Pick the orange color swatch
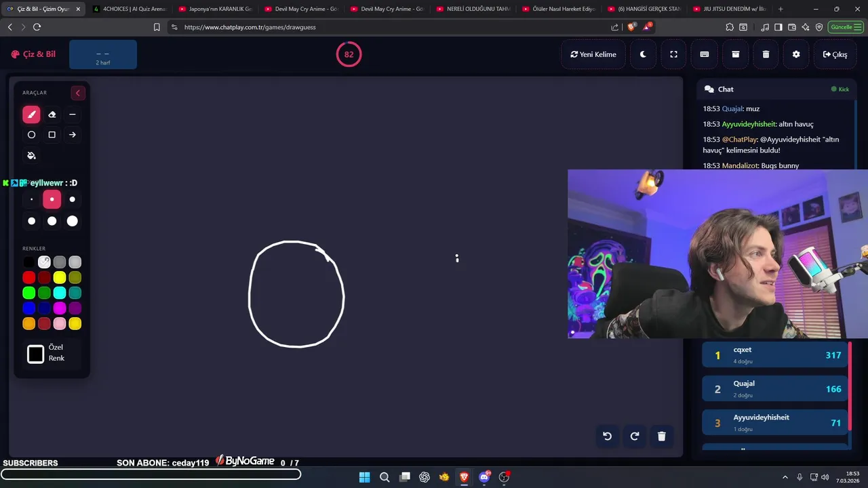 pos(28,324)
